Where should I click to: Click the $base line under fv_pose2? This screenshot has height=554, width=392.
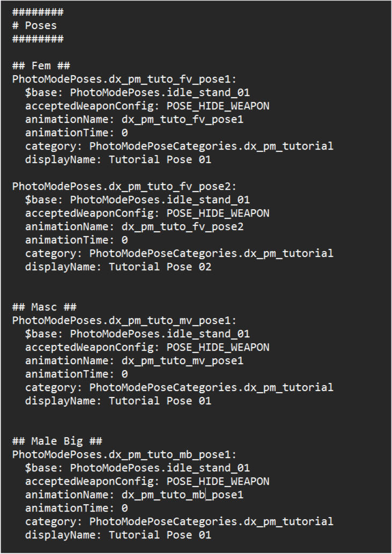137,200
